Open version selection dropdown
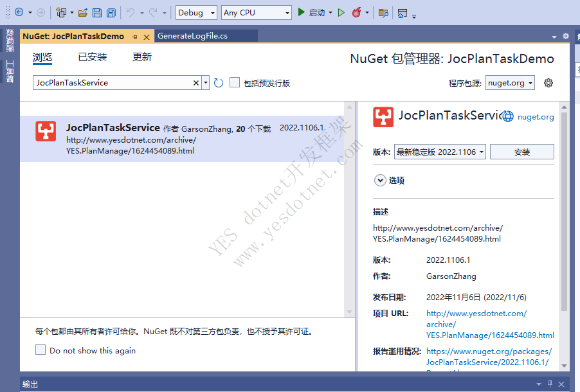 (x=440, y=152)
